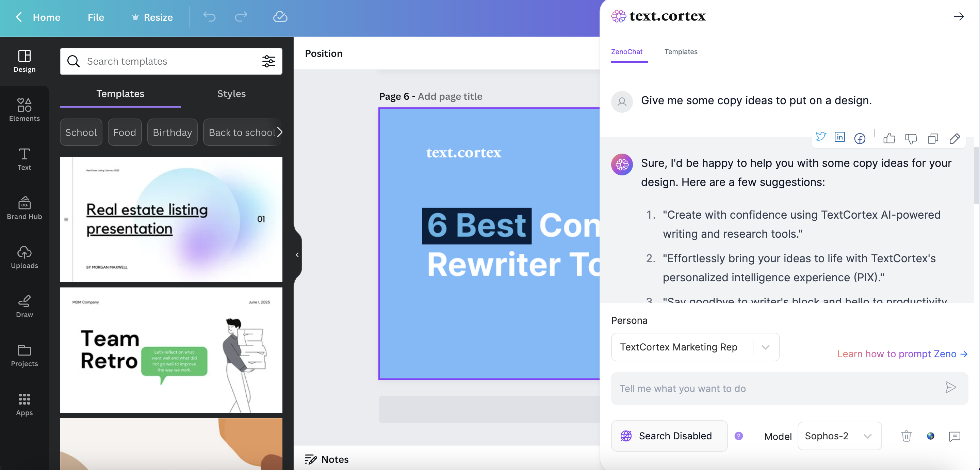Dislike the response with thumbs down
The height and width of the screenshot is (470, 980).
click(x=911, y=139)
